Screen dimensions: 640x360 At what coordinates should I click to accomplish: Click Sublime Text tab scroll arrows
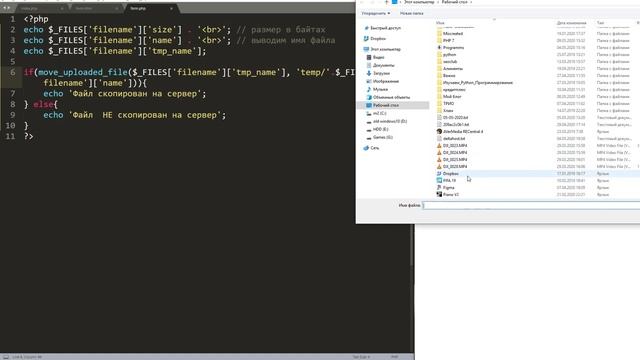point(7,8)
